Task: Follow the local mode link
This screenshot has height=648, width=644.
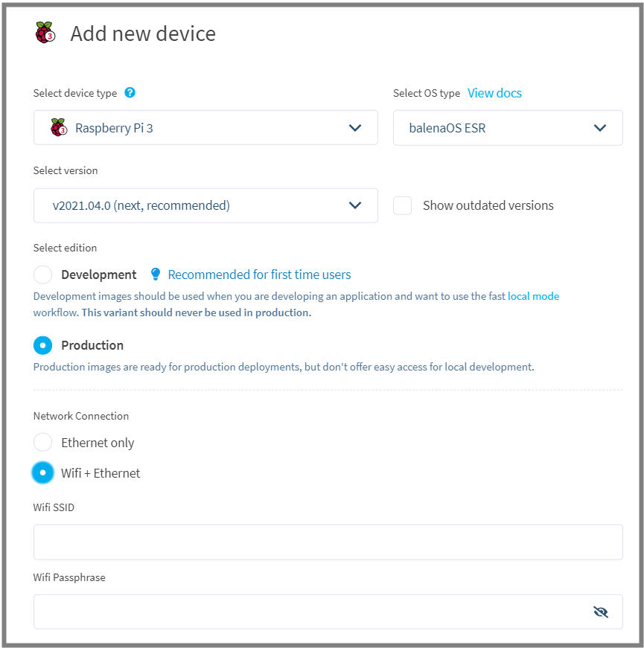Action: [x=533, y=296]
